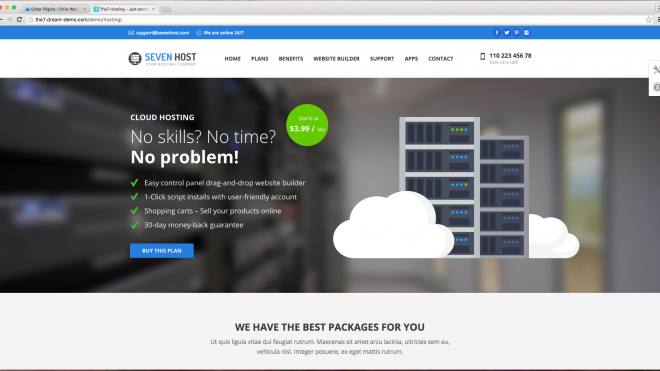This screenshot has width=660, height=371.
Task: Click the '30-day money-back guarantee' line
Action: tap(194, 225)
